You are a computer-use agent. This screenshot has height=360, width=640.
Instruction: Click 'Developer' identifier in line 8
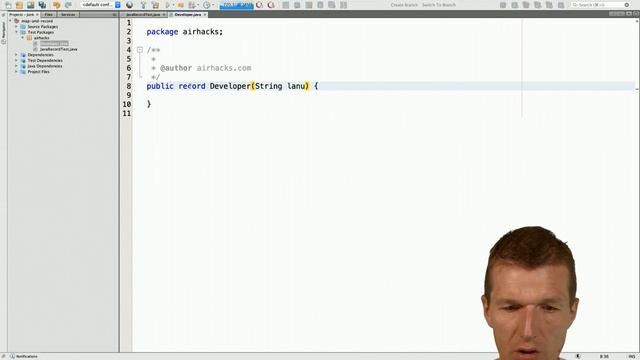click(230, 86)
